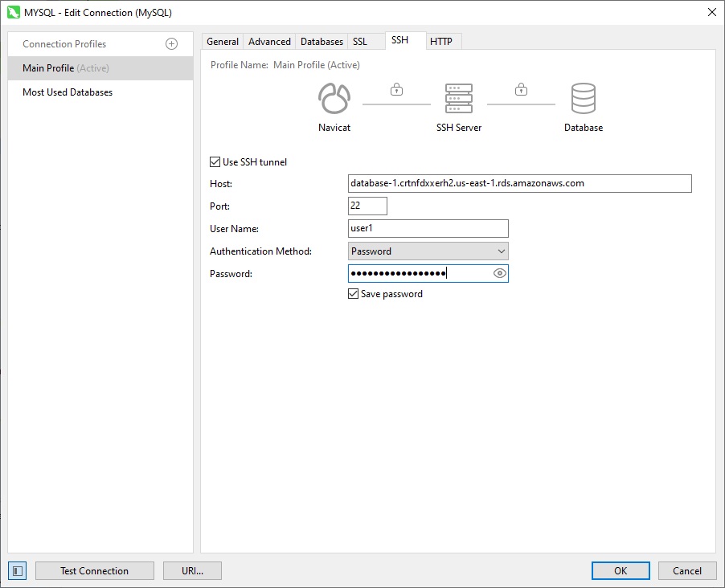Click the Cancel button

pos(687,571)
